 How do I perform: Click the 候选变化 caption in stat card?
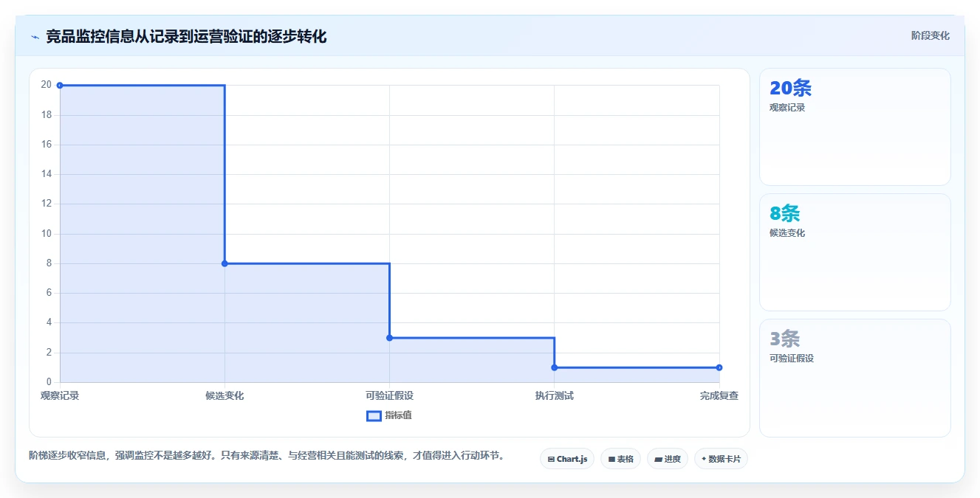pos(787,233)
